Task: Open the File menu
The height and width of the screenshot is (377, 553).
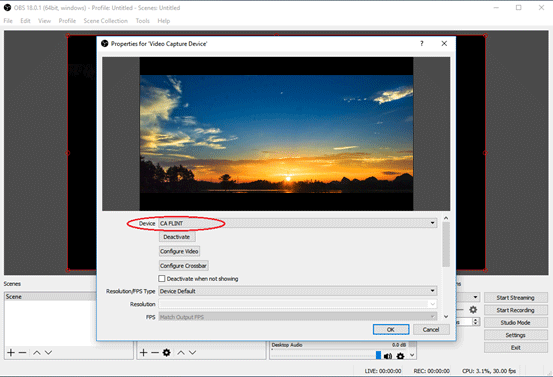Action: pyautogui.click(x=8, y=21)
